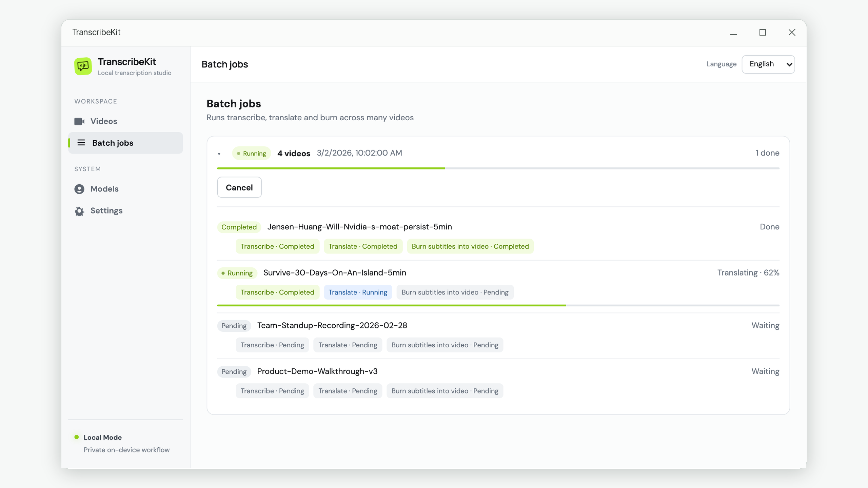Maximize the TranscribeKit window
The image size is (868, 488).
point(763,33)
